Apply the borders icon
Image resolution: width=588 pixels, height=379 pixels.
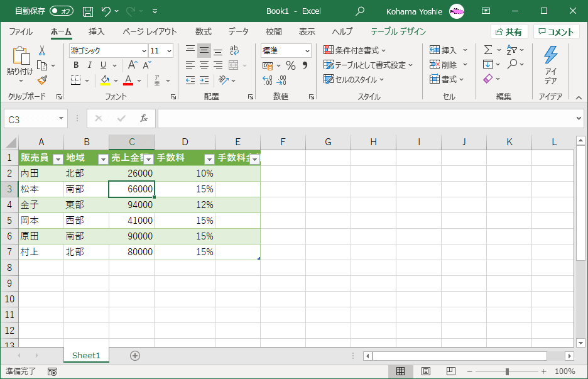coord(76,80)
